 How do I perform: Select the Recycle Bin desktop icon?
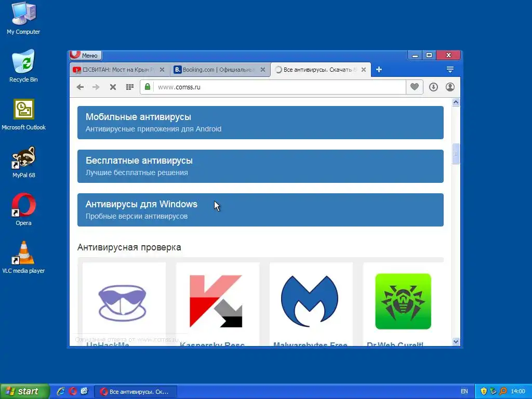coord(23,66)
